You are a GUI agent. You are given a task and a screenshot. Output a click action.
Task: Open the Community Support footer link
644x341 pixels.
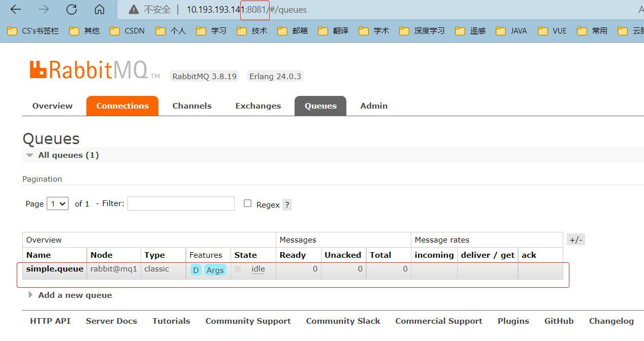coord(248,321)
